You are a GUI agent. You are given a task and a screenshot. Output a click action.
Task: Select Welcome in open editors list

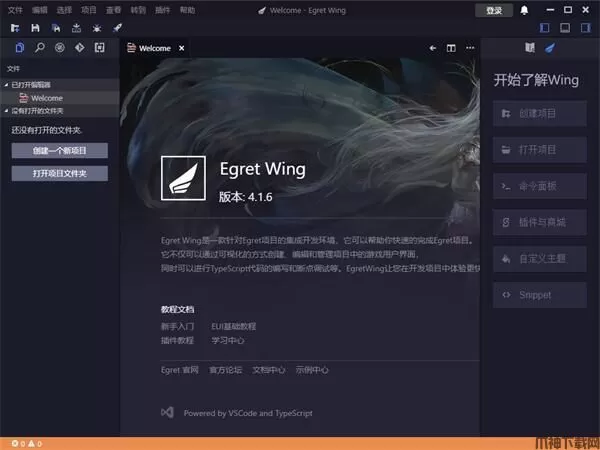tap(60, 98)
